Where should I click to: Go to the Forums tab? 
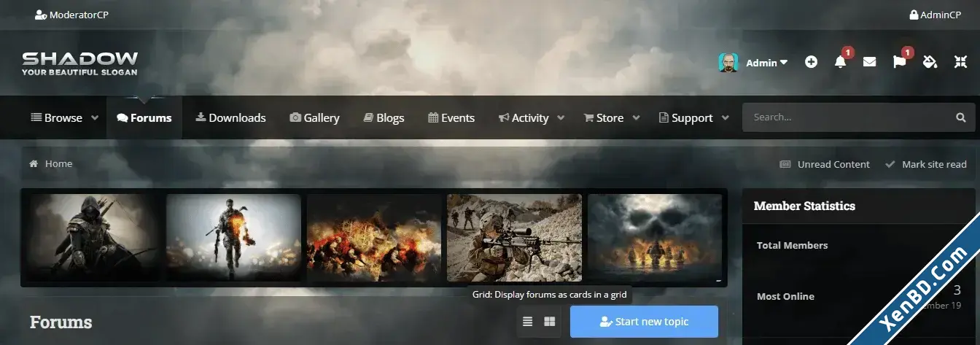(x=144, y=117)
